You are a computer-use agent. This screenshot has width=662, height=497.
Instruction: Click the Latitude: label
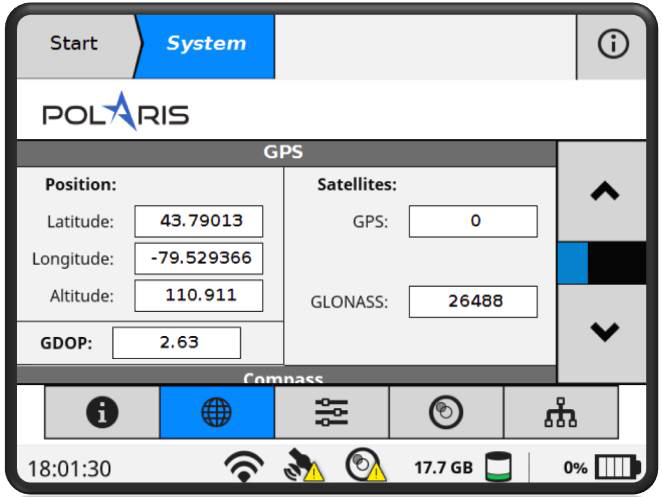point(80,222)
